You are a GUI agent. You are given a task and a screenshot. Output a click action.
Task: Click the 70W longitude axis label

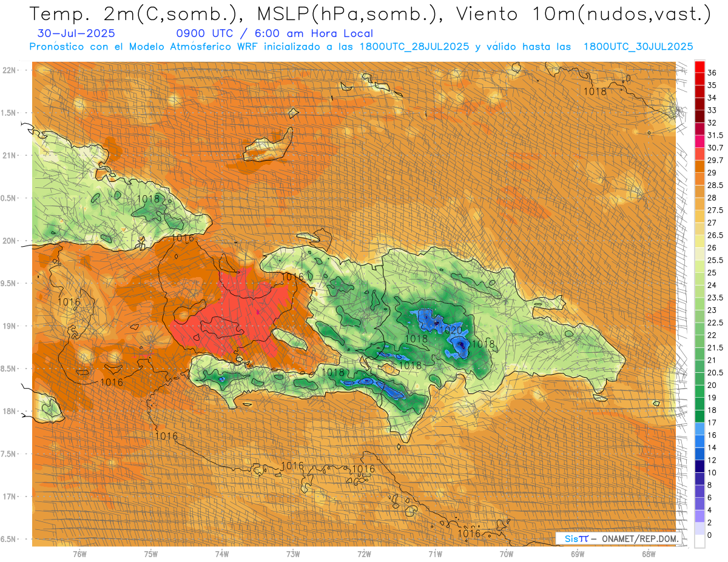tap(507, 554)
